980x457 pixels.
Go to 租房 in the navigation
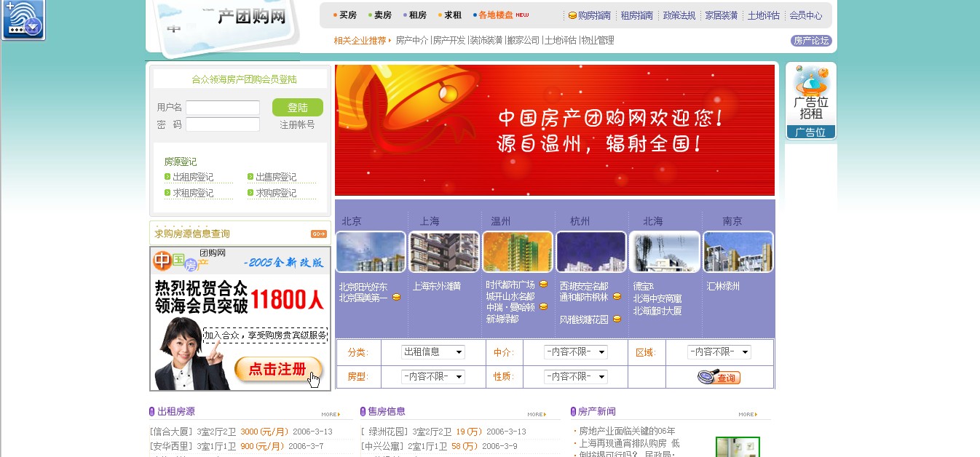pos(418,15)
